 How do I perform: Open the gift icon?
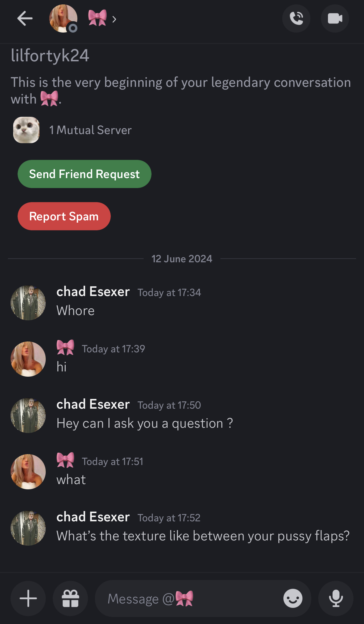pos(70,598)
